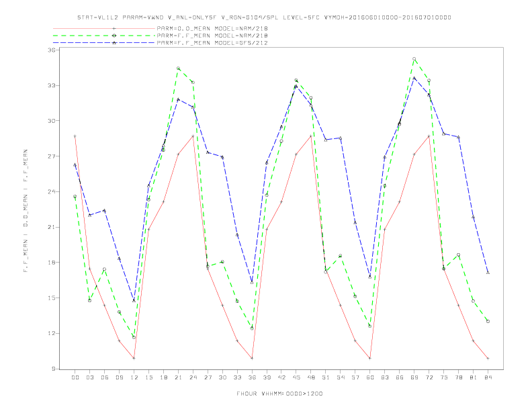Click x-axis hour label 00
This screenshot has width=532, height=411.
(x=75, y=377)
